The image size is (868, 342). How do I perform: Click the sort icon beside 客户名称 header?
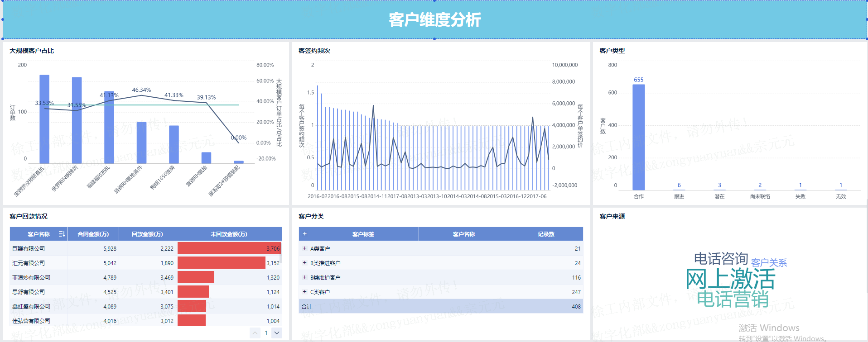pyautogui.click(x=62, y=234)
